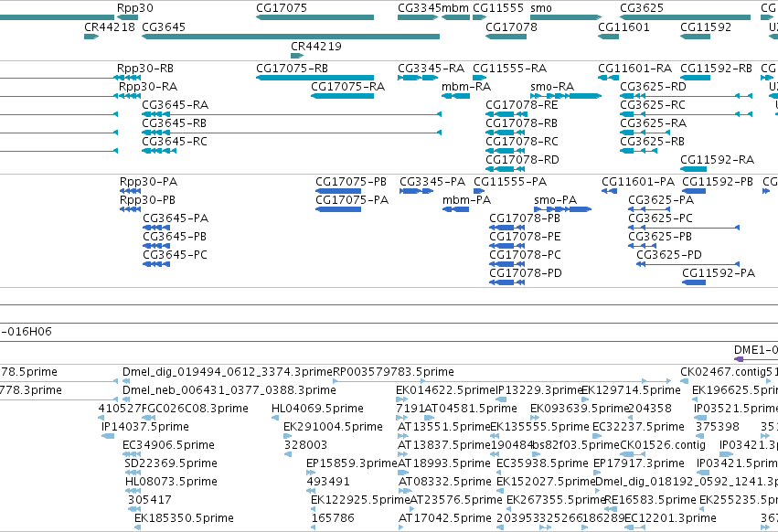Select EST RP003579783.5prime

pos(502,381)
